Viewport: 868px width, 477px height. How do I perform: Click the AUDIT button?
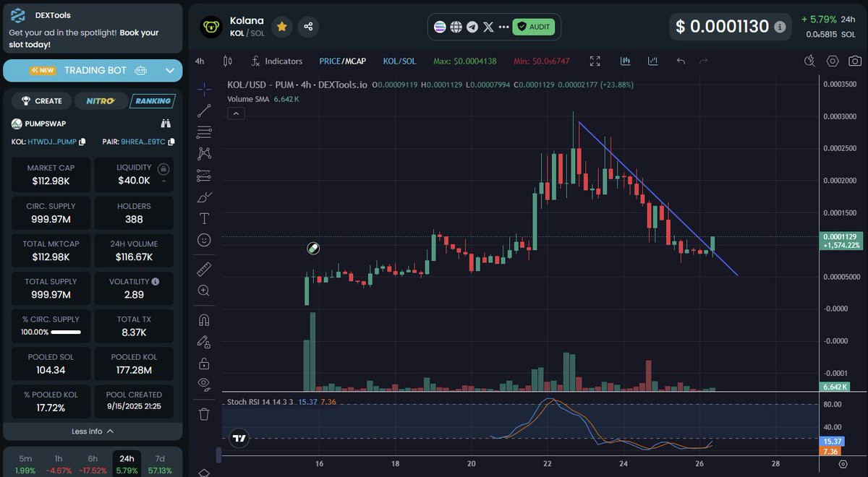point(534,27)
